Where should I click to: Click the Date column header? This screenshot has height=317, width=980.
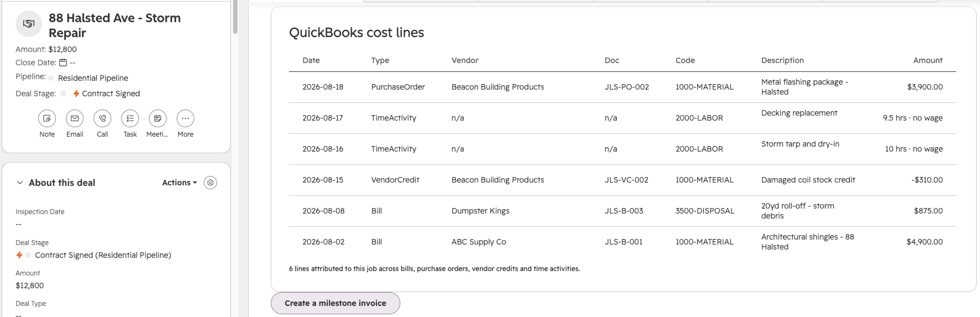pos(311,60)
